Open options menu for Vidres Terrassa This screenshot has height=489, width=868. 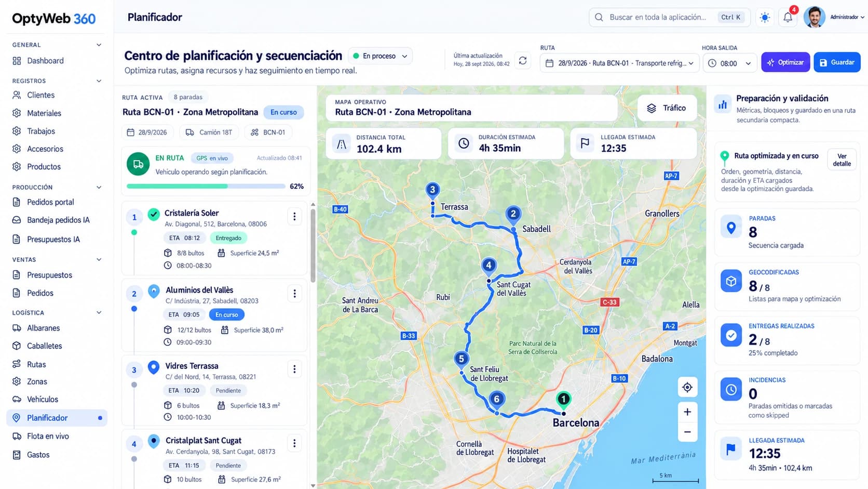click(x=294, y=369)
